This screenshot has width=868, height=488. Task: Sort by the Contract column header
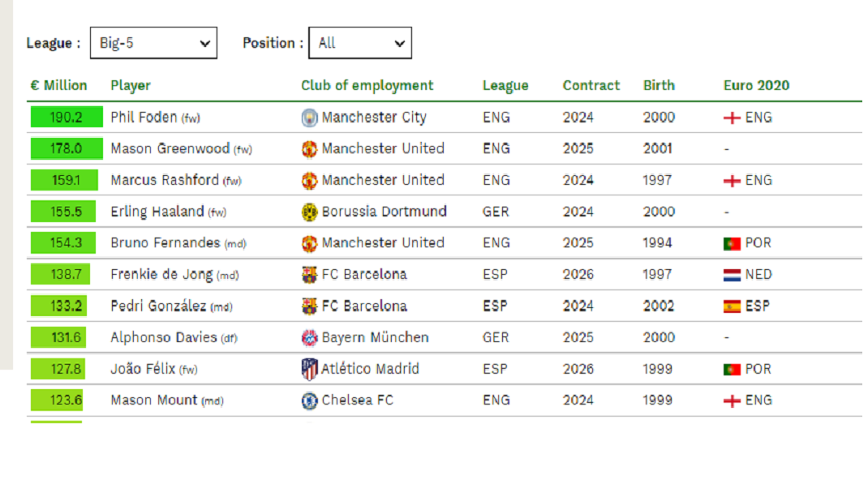click(591, 85)
